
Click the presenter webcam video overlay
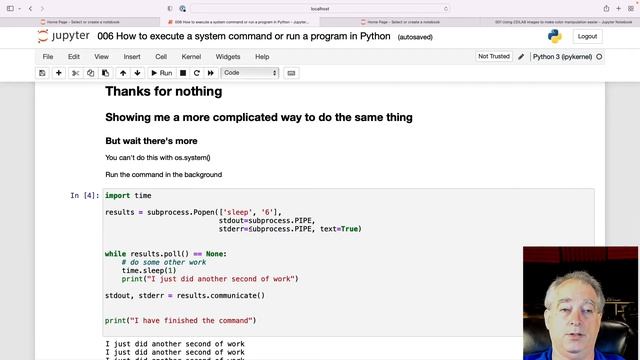580,303
